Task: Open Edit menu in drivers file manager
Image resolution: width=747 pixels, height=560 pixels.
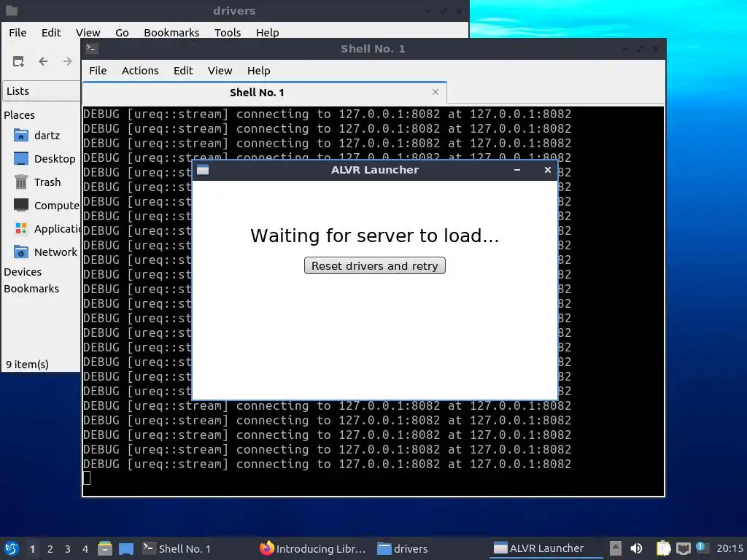Action: (51, 32)
